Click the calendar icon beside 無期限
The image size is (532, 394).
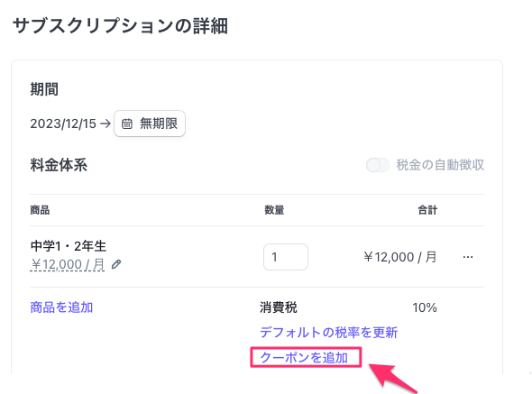(127, 124)
